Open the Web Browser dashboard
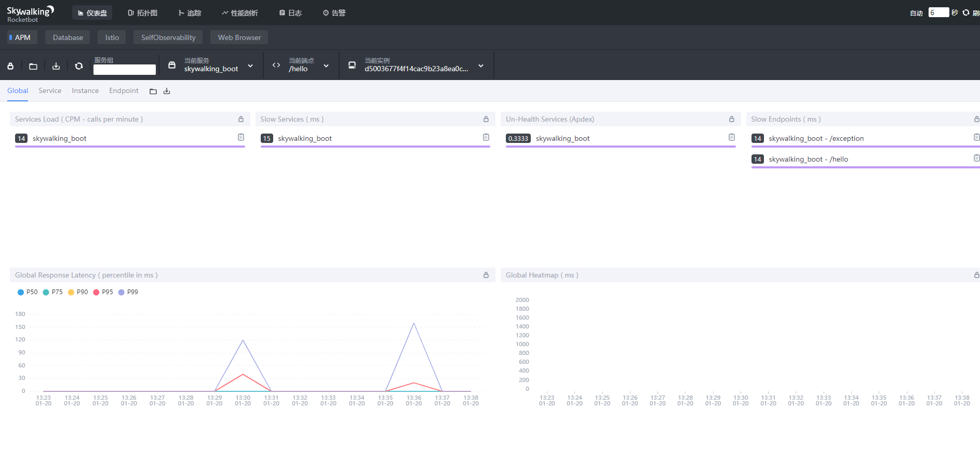Screen dimensions: 980x461 click(x=239, y=37)
